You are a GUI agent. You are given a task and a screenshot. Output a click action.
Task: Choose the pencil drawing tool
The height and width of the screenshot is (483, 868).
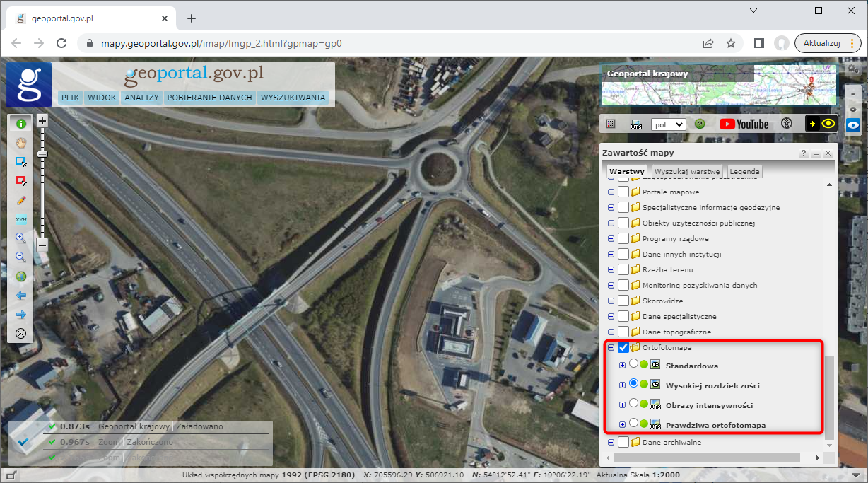pyautogui.click(x=21, y=200)
